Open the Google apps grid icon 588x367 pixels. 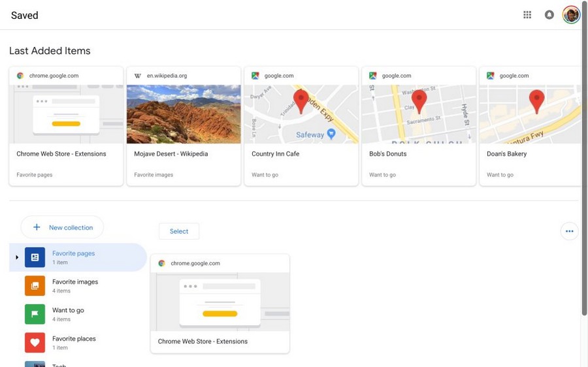pyautogui.click(x=527, y=14)
